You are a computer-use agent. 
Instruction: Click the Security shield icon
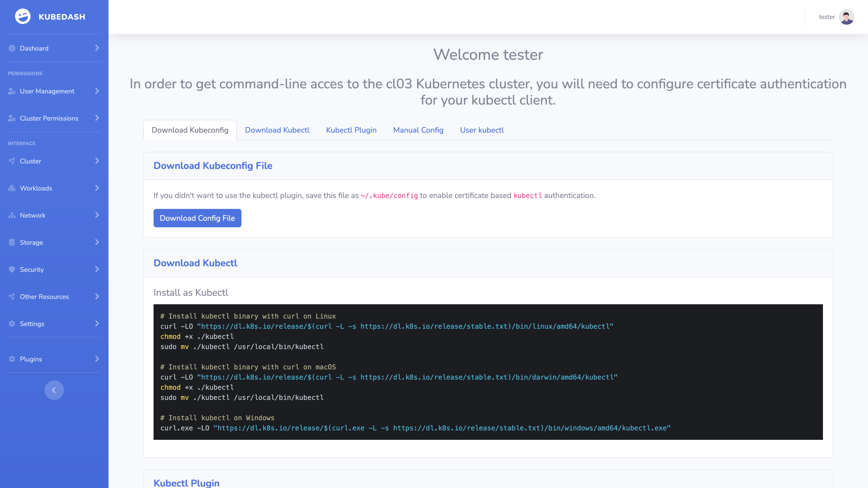[12, 269]
